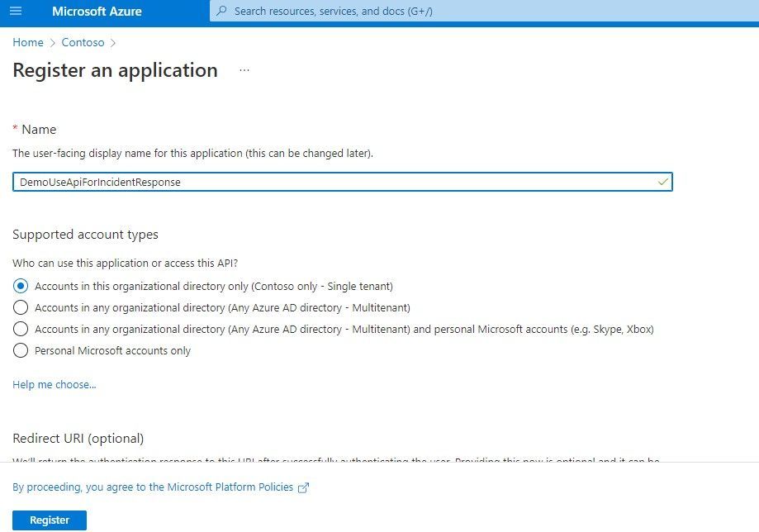This screenshot has width=759, height=532.
Task: Click the Register an application heading
Action: [x=115, y=70]
